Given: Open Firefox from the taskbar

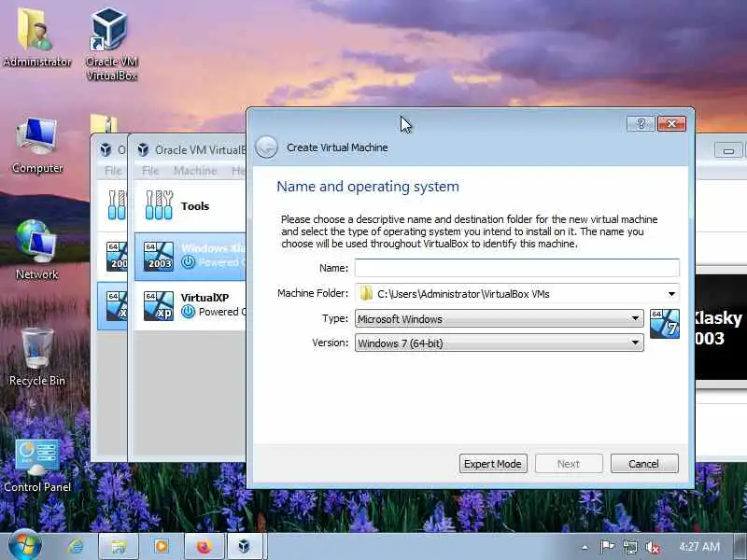Looking at the screenshot, I should pos(204,546).
